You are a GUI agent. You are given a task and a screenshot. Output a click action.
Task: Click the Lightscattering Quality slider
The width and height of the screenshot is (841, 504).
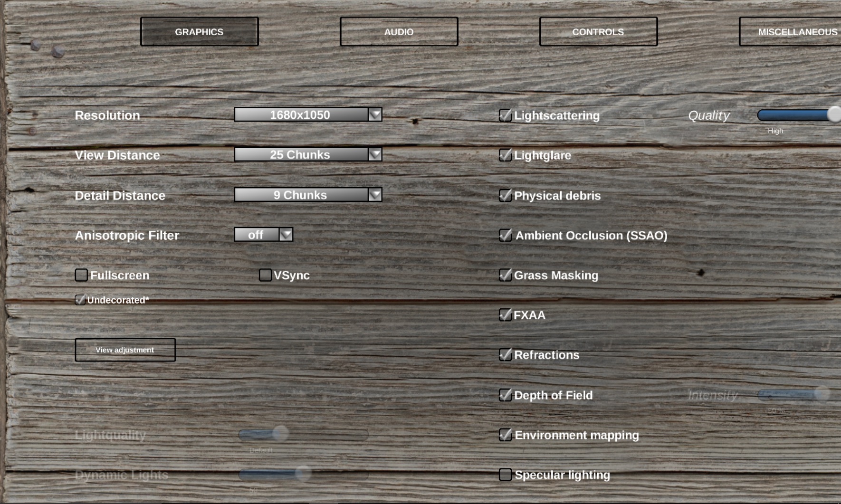[798, 115]
